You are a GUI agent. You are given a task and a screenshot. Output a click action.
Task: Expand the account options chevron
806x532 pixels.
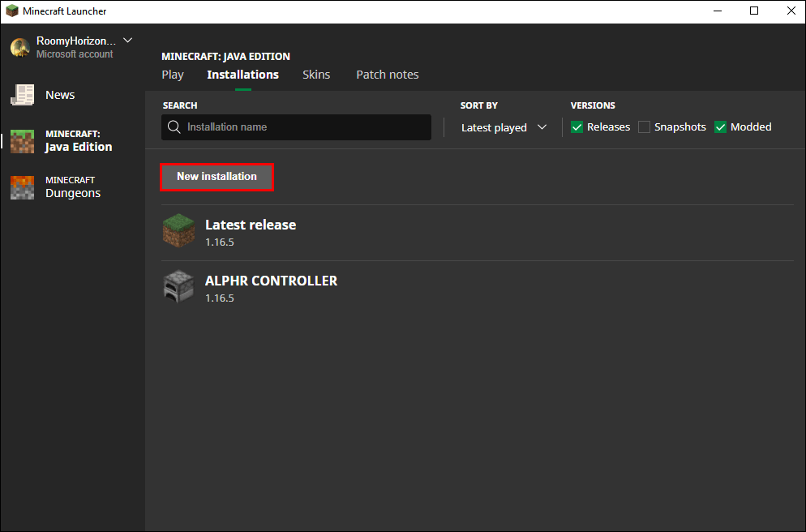127,40
